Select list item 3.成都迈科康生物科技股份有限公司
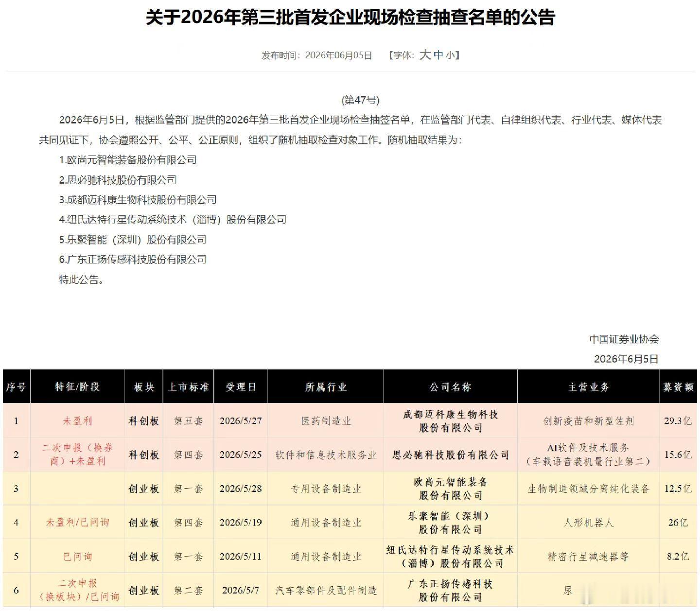This screenshot has height=611, width=700. 138,200
